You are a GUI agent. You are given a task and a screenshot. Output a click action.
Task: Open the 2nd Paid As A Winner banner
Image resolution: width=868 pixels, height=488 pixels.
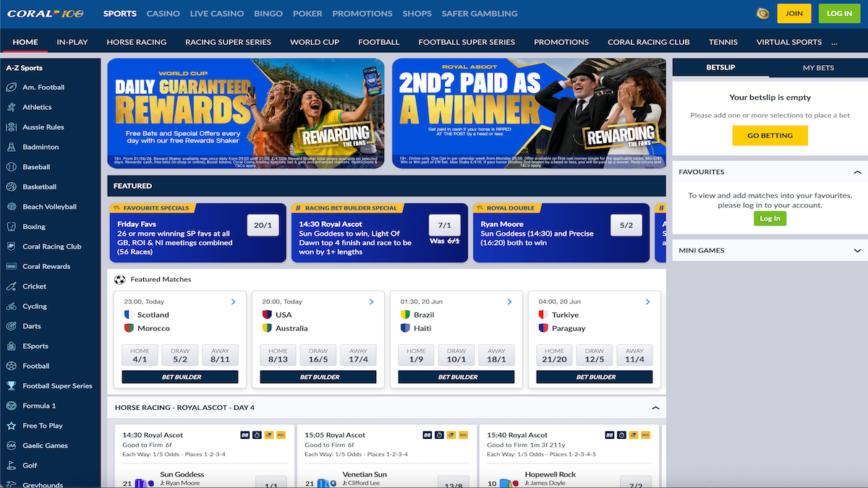[529, 112]
